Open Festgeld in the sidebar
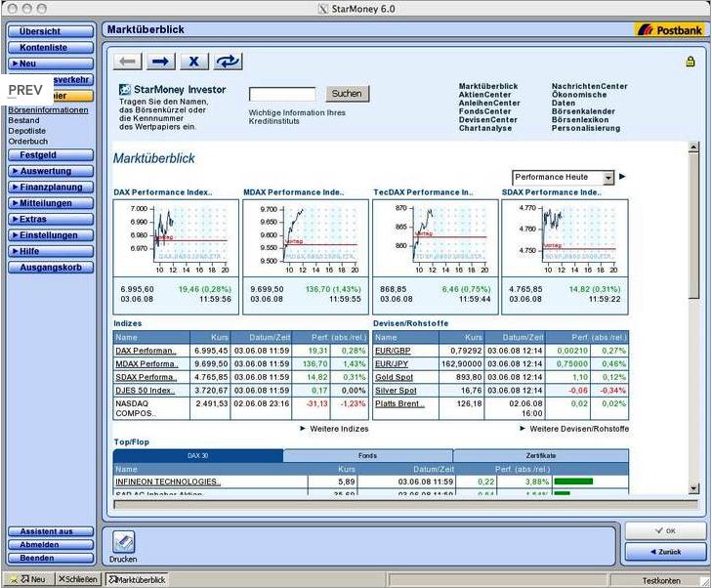This screenshot has width=712, height=588. pyautogui.click(x=51, y=155)
